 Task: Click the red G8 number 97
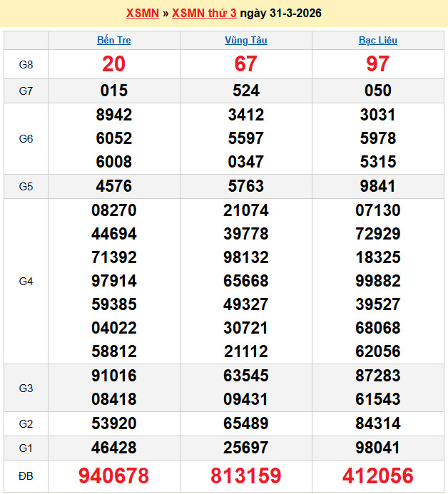(x=377, y=64)
